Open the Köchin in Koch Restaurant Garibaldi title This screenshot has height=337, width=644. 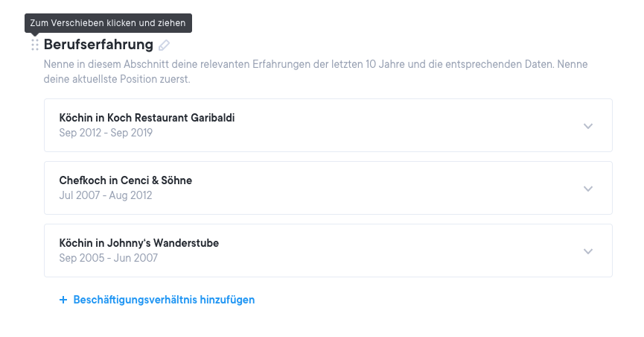[x=147, y=118]
